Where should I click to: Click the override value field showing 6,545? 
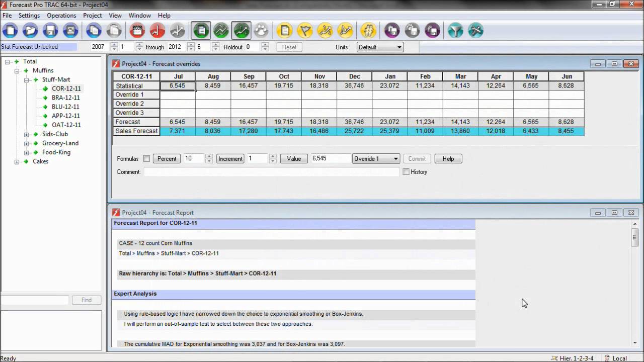(331, 159)
